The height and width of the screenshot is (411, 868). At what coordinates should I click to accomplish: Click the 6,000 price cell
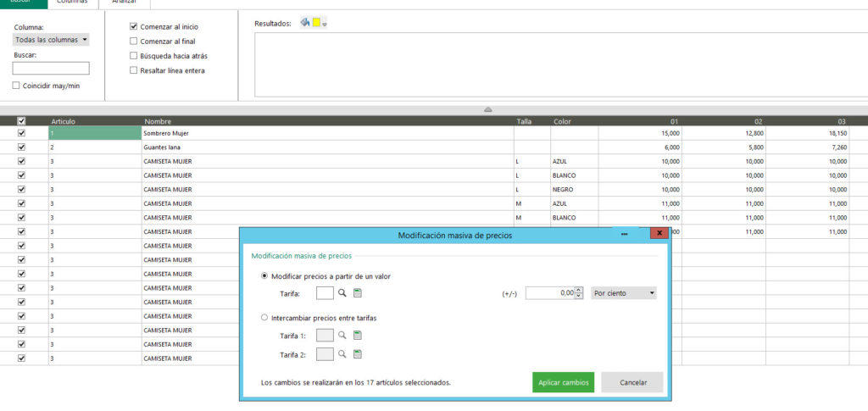pyautogui.click(x=640, y=147)
